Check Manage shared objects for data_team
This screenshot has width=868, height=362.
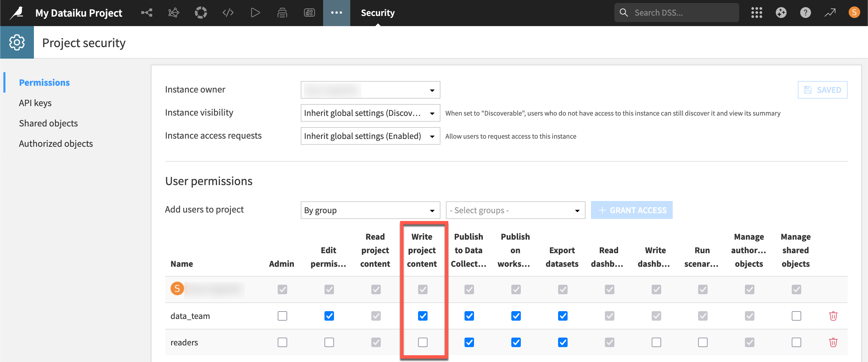click(x=796, y=316)
